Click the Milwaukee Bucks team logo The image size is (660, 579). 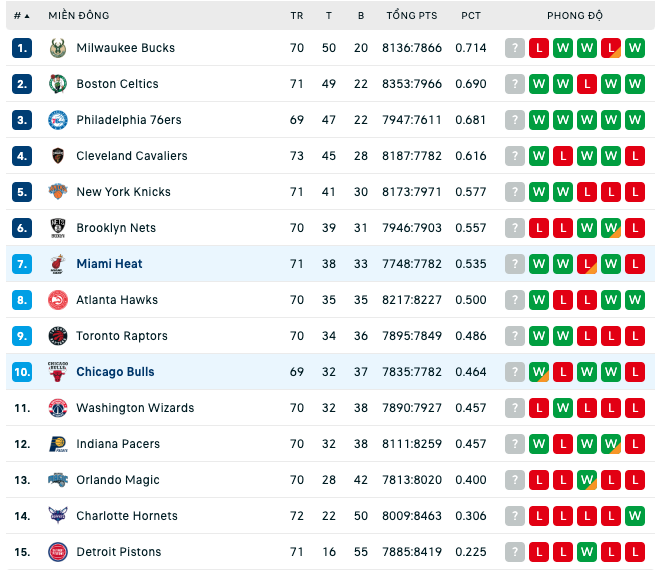point(58,48)
